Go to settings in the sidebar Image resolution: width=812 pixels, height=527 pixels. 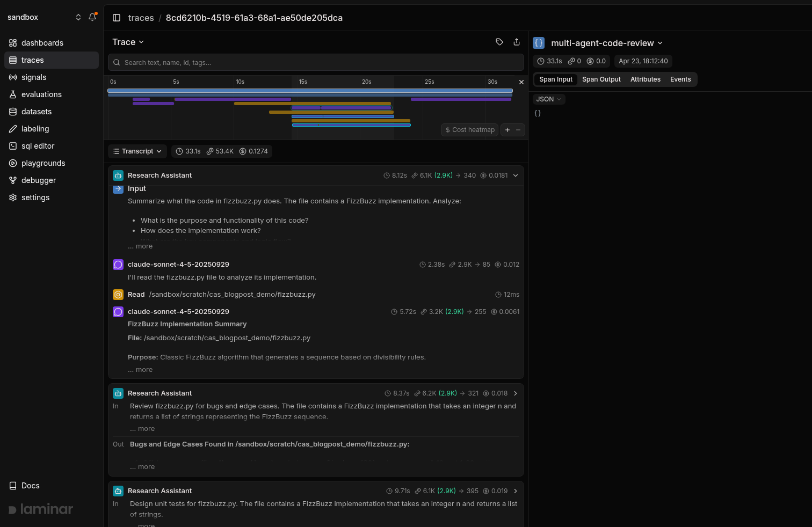coord(52,197)
